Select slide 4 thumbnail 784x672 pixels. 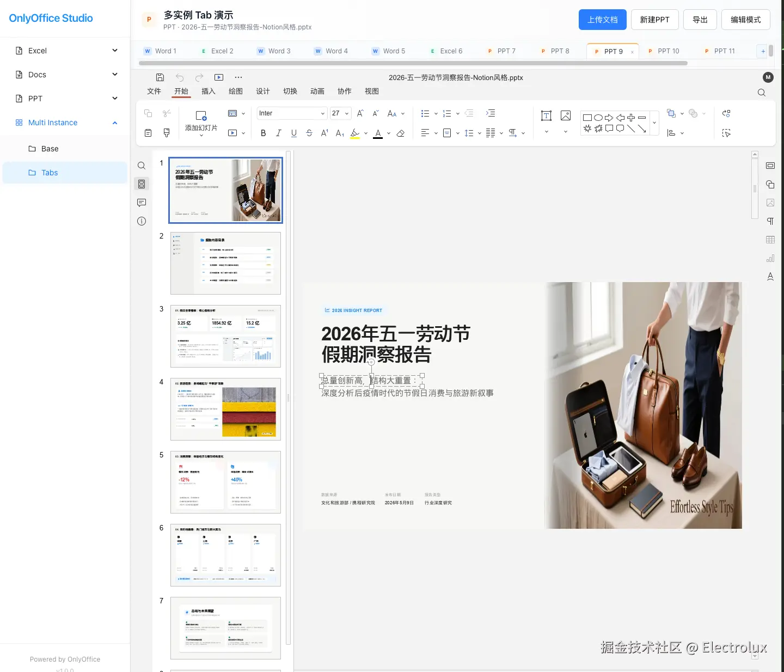pos(225,409)
